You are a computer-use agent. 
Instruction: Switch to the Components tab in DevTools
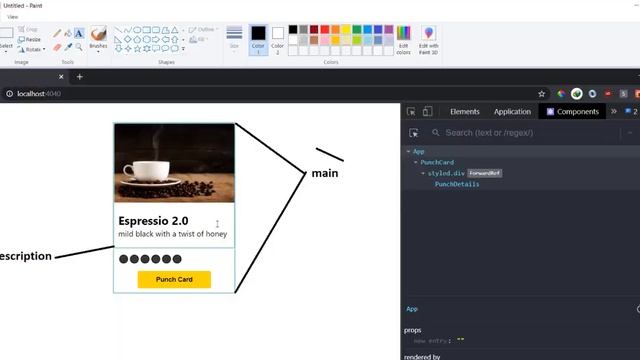(x=573, y=111)
